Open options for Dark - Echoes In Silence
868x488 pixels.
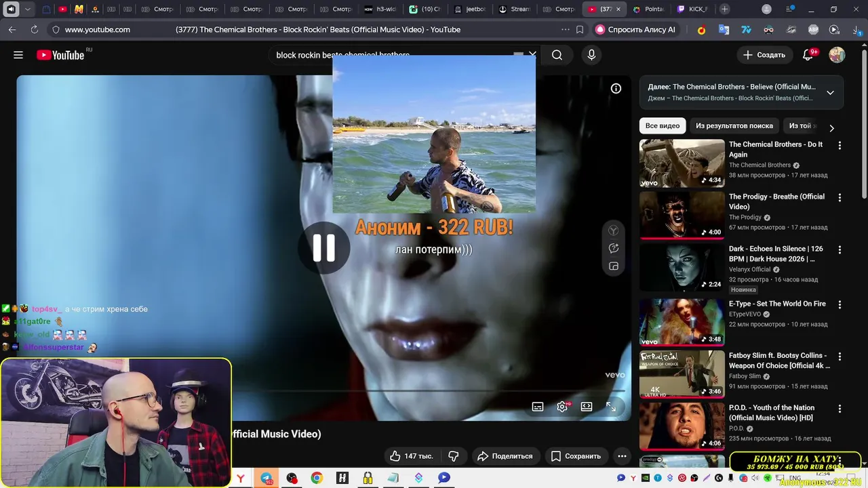click(x=840, y=249)
